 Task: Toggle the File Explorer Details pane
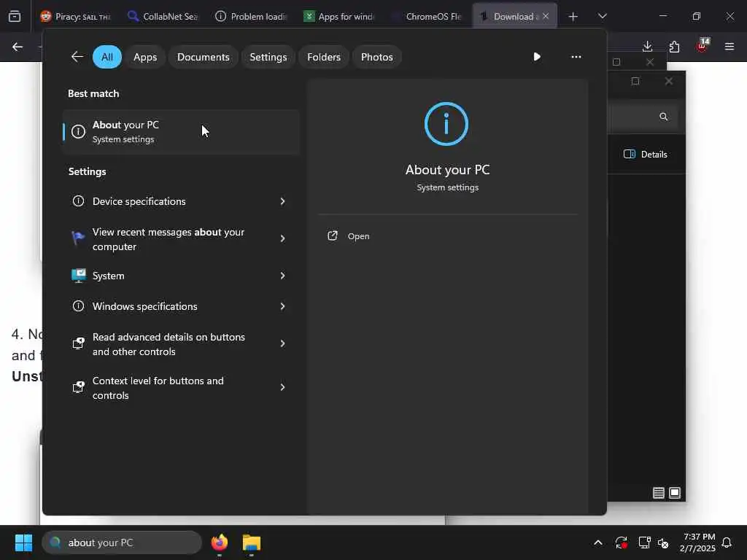tap(646, 155)
